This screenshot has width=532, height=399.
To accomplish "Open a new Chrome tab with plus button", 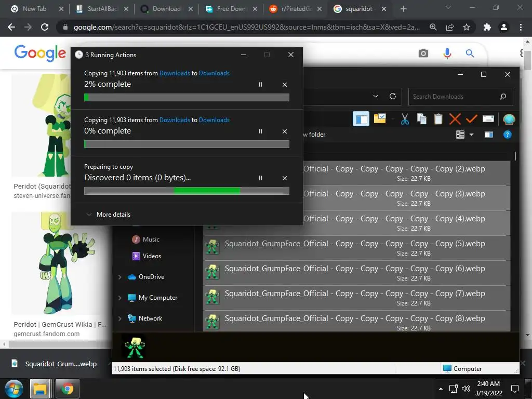I will tap(403, 9).
